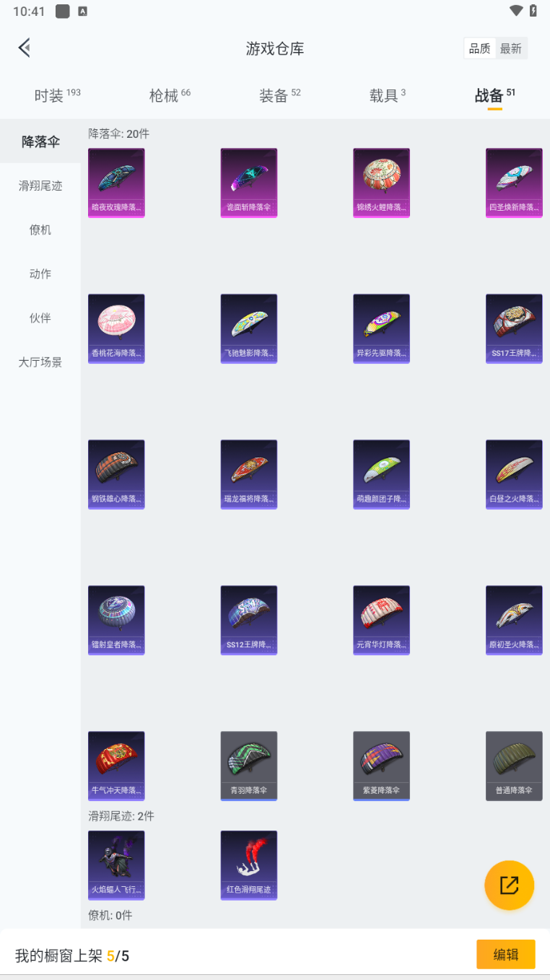The width and height of the screenshot is (550, 980).
Task: Select 伙伴 in the sidebar
Action: coord(40,318)
